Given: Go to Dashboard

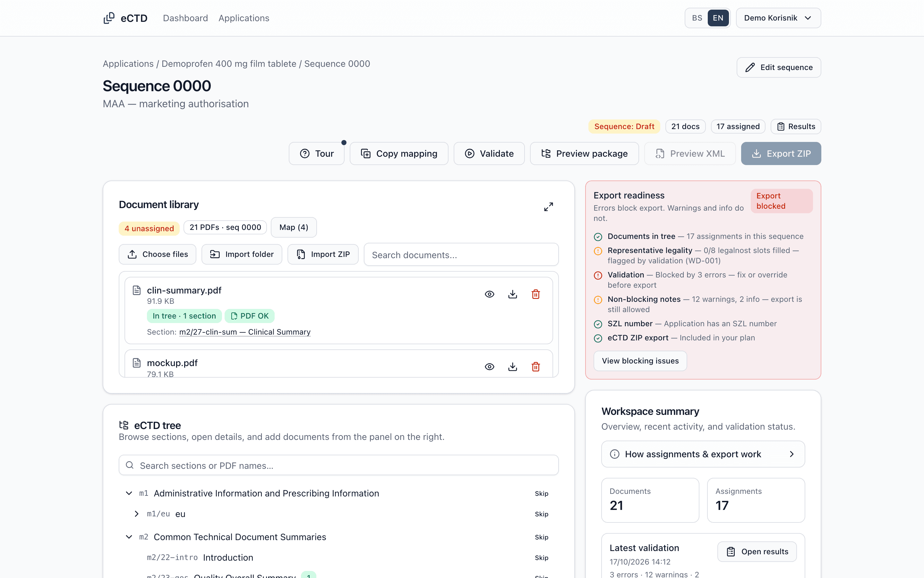Looking at the screenshot, I should (x=185, y=18).
